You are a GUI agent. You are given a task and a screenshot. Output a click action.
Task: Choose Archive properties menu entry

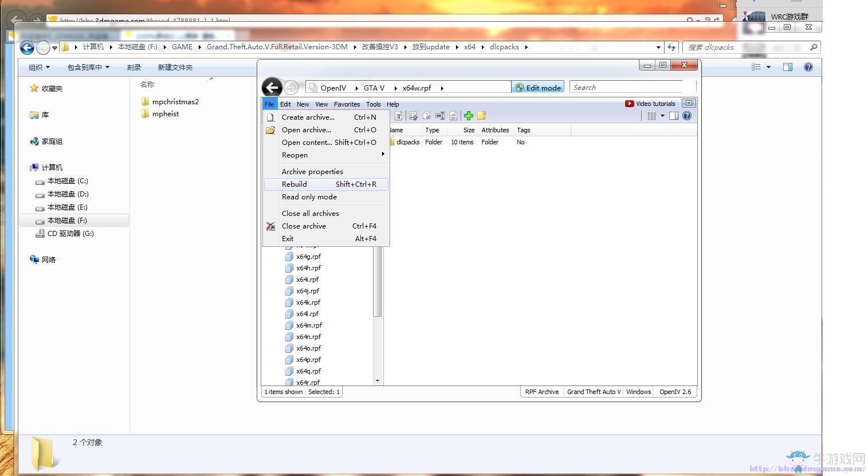[326, 171]
